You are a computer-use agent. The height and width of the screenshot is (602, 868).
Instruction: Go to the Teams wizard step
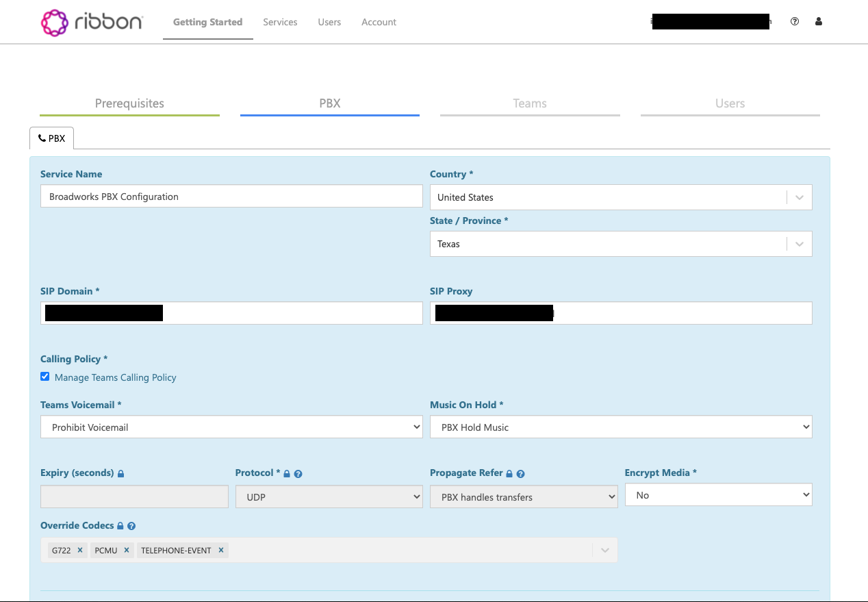530,103
